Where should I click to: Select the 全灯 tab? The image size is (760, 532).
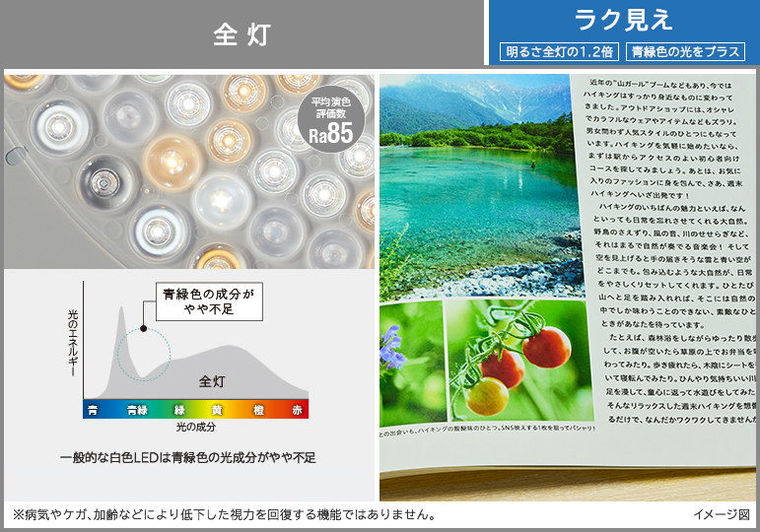(x=242, y=35)
